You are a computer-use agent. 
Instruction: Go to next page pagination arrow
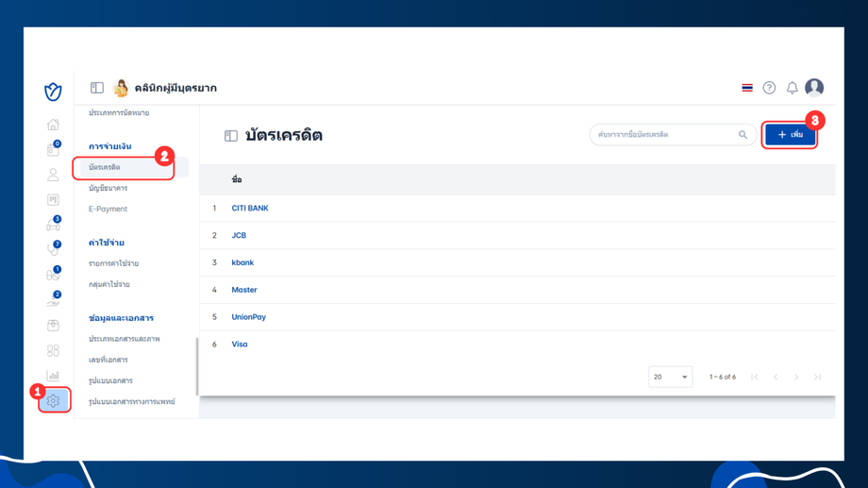pyautogui.click(x=796, y=377)
